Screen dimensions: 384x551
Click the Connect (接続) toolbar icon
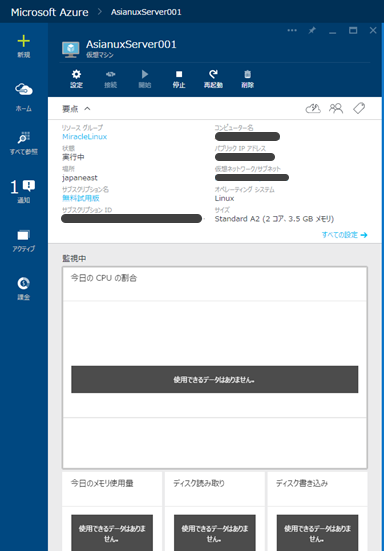110,79
